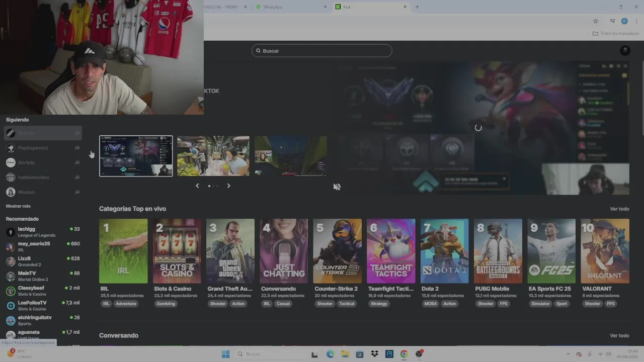This screenshot has width=644, height=362.
Task: Close the WhatsApp tab
Action: click(x=325, y=7)
